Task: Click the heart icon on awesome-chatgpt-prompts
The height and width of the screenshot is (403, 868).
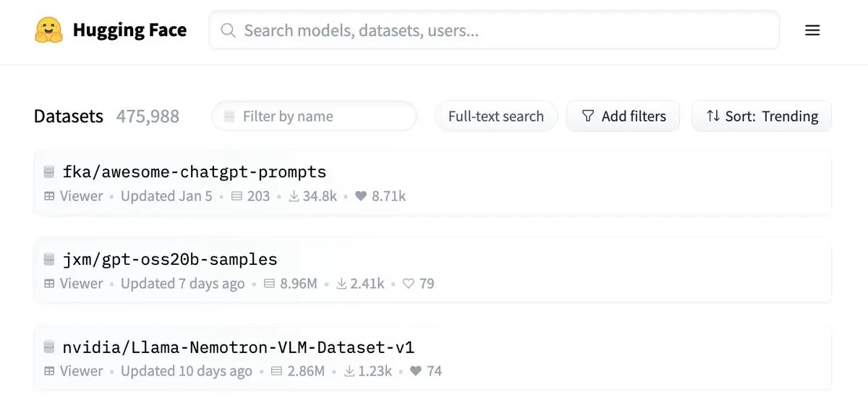Action: pyautogui.click(x=361, y=196)
